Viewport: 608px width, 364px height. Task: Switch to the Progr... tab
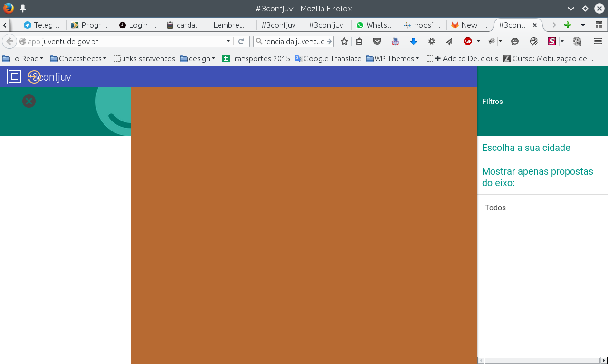(90, 25)
